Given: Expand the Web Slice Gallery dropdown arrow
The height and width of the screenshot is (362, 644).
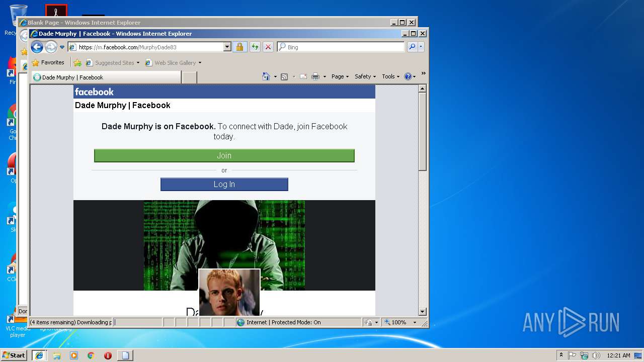Looking at the screenshot, I should [200, 63].
